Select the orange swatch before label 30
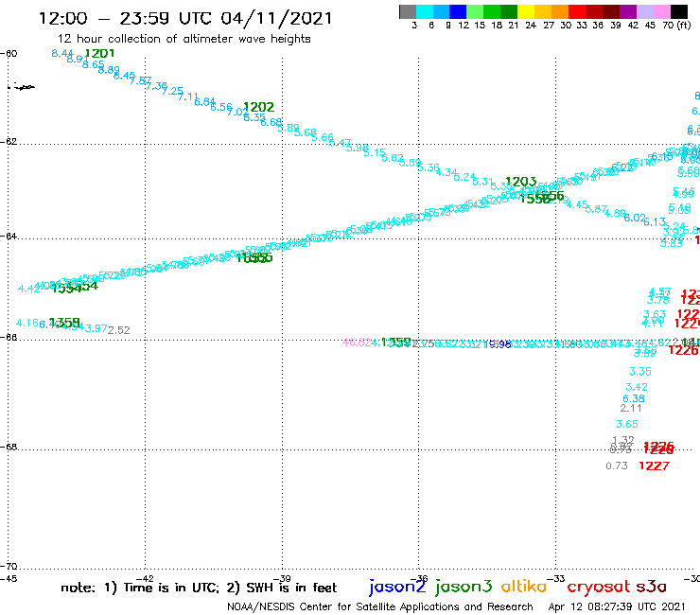700x615 pixels. [560, 12]
